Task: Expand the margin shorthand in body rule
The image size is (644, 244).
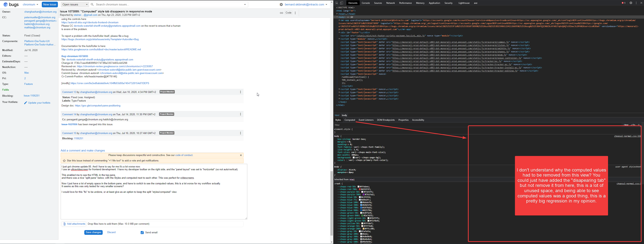Action: [x=347, y=142]
